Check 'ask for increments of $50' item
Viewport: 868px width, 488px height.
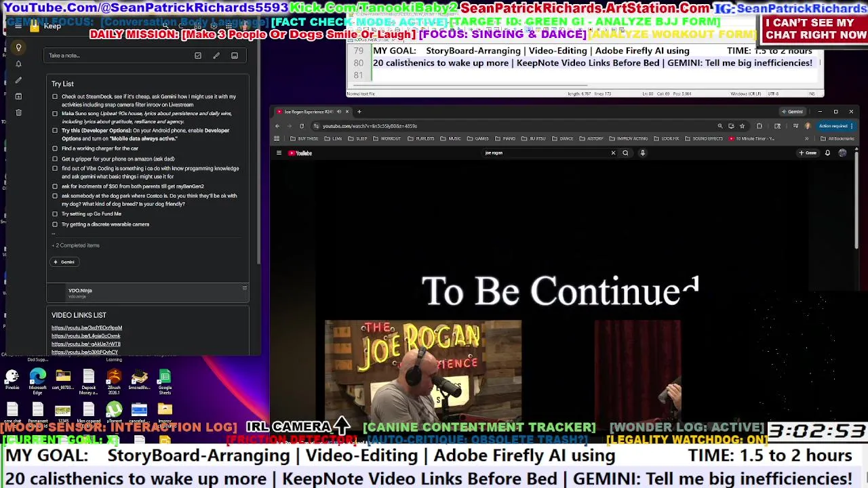[x=55, y=186]
